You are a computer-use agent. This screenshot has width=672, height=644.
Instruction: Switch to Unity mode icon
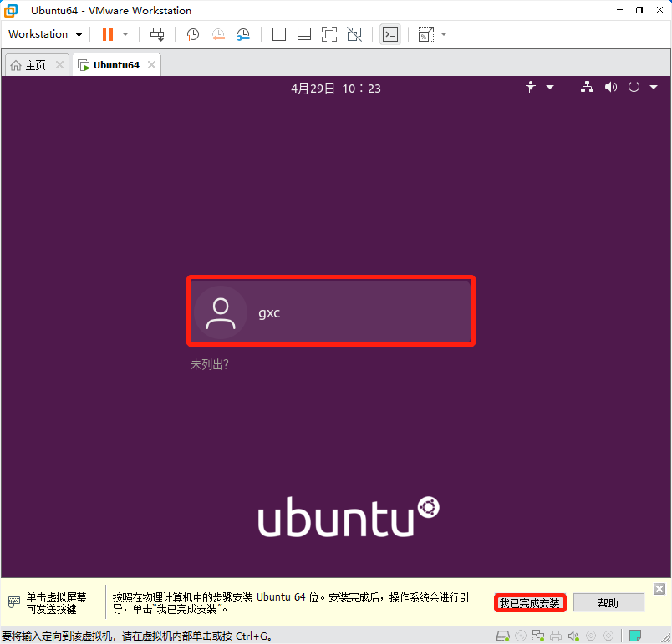pyautogui.click(x=354, y=34)
